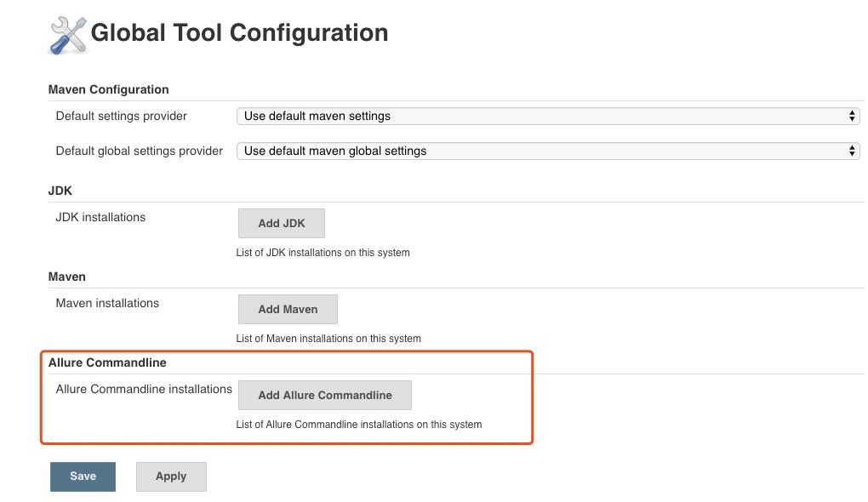Select the JDK section header
868x502 pixels.
60,191
